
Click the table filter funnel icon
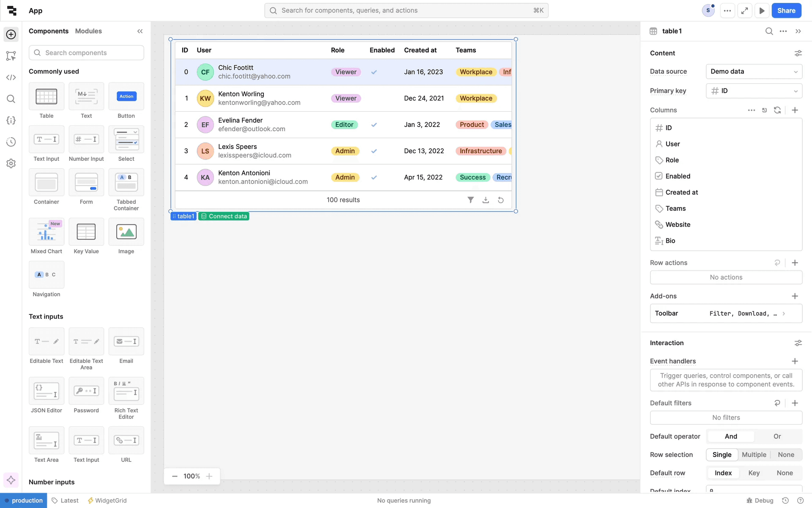click(470, 200)
